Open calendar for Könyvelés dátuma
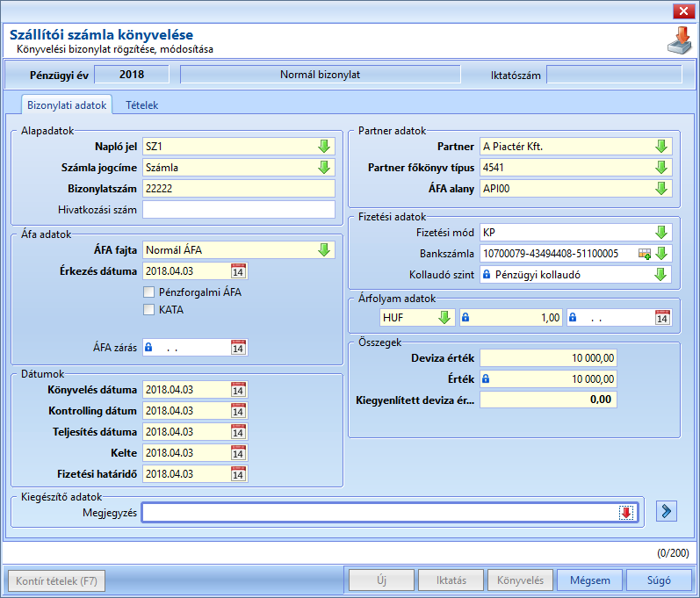 (238, 390)
